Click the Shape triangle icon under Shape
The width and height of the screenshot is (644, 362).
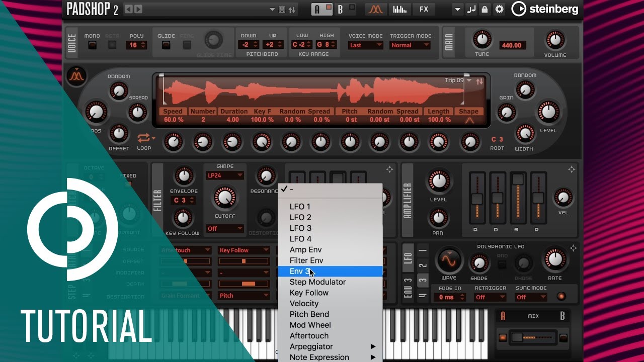click(x=469, y=120)
